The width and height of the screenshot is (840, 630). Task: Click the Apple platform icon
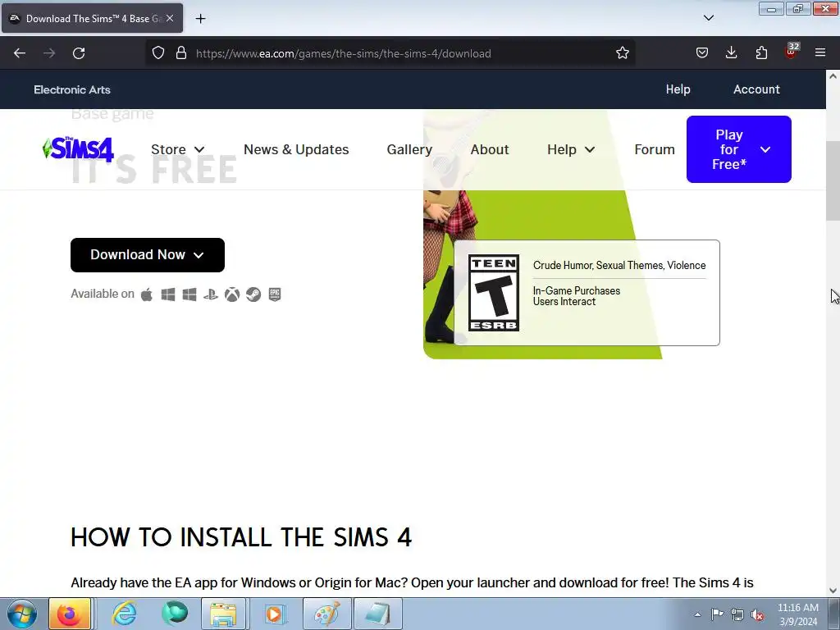(x=146, y=294)
